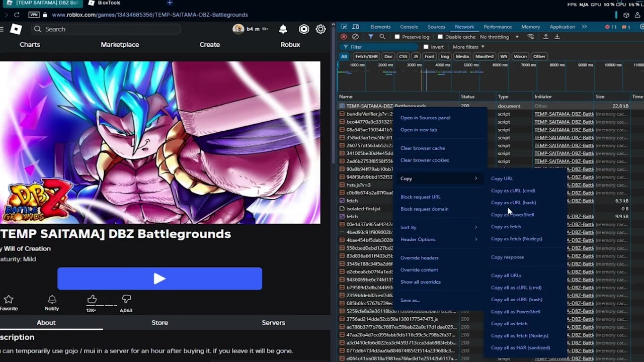Switch to the Console tab
The width and height of the screenshot is (644, 362).
[x=409, y=27]
